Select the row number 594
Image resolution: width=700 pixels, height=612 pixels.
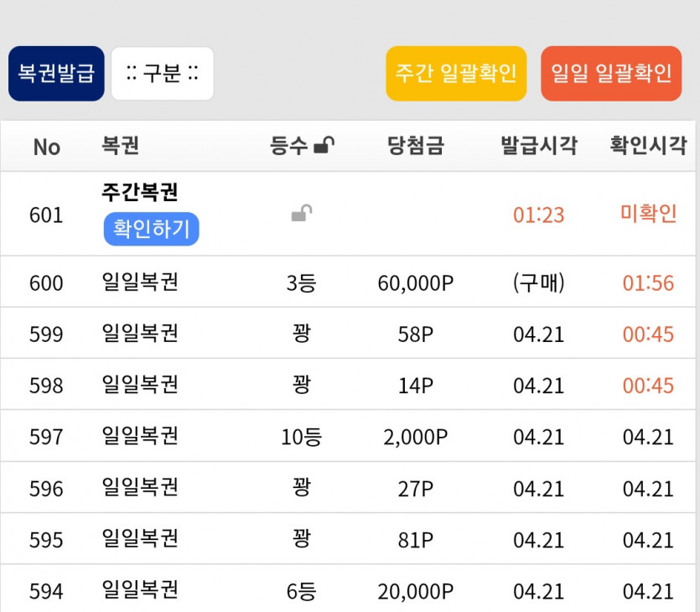46,592
